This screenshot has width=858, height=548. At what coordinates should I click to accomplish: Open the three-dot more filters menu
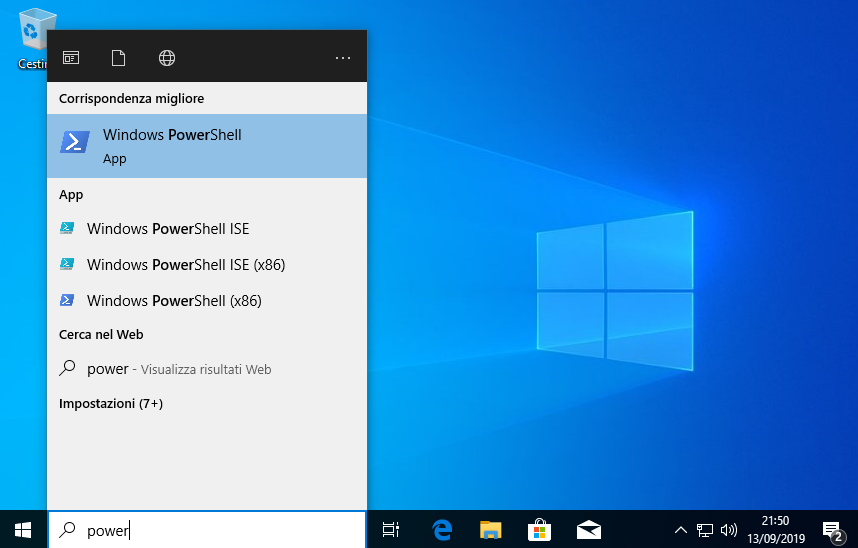pyautogui.click(x=343, y=57)
